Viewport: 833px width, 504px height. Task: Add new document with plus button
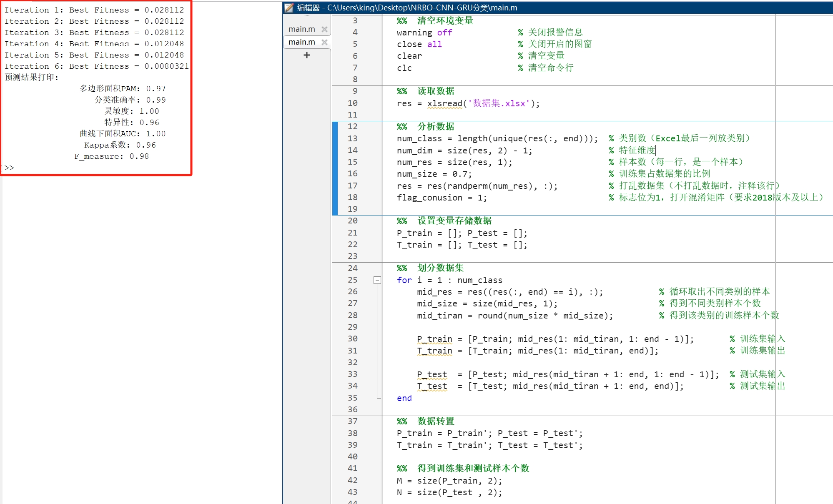(307, 55)
